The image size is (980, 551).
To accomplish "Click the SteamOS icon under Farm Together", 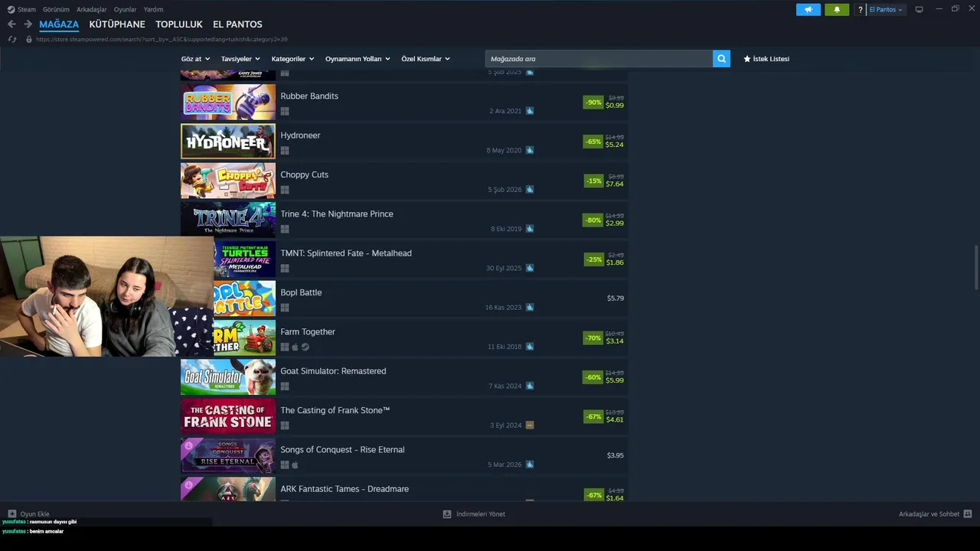I will point(305,347).
